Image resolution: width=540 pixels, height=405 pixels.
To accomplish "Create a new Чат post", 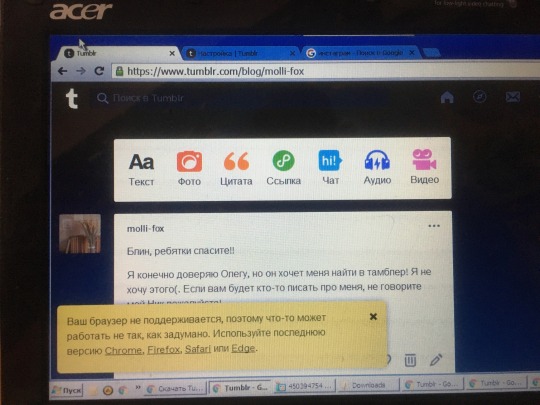I will (x=330, y=167).
